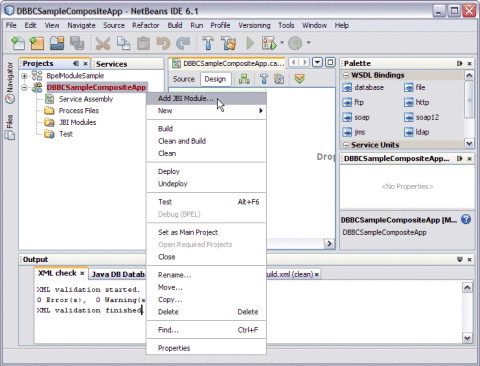
Task: Click the Profile Main Project icon
Action: tap(295, 43)
